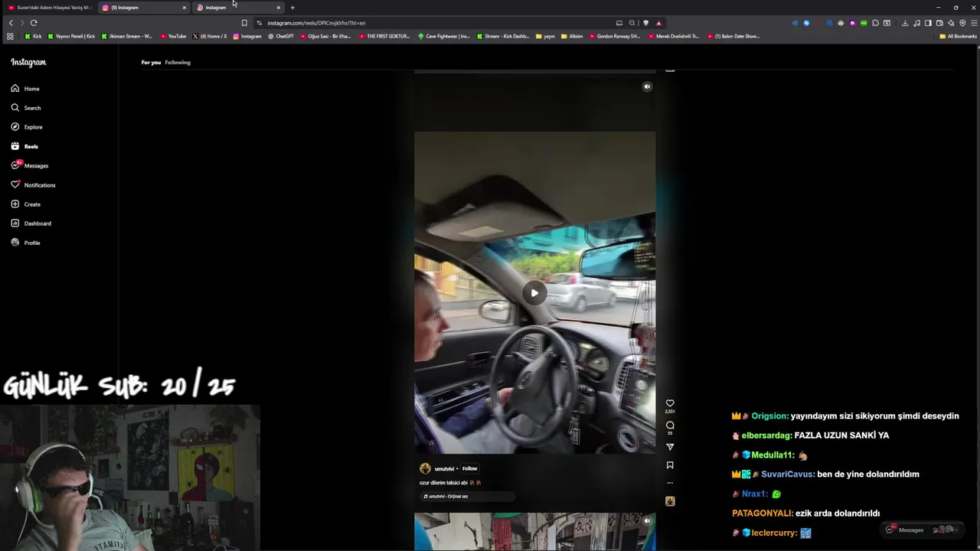This screenshot has width=980, height=551.
Task: Switch to the For you feed
Action: 151,62
